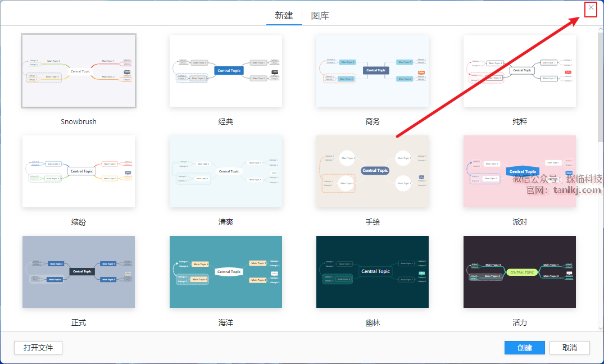This screenshot has width=604, height=364.
Task: Click the scrollbar up arrow
Action: 601,29
